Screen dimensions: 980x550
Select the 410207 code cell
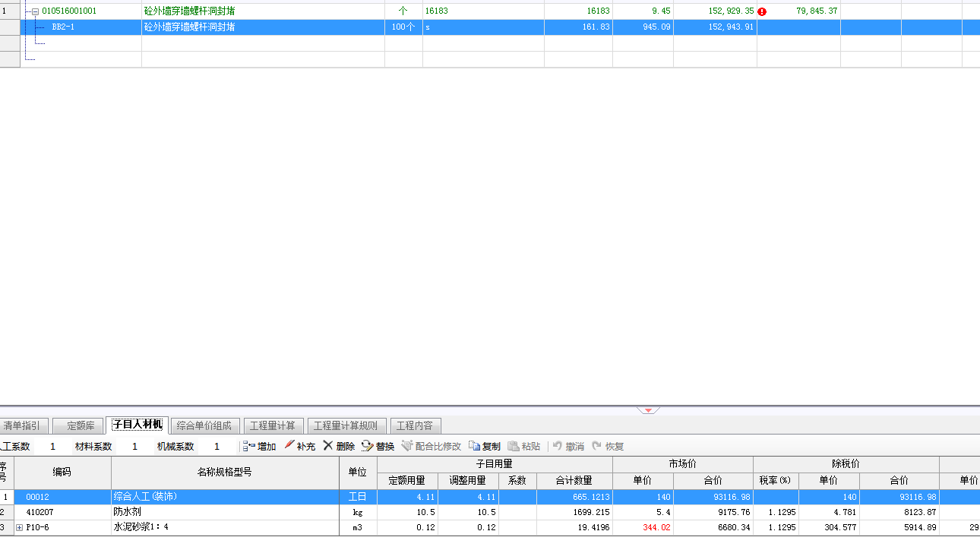[62, 512]
